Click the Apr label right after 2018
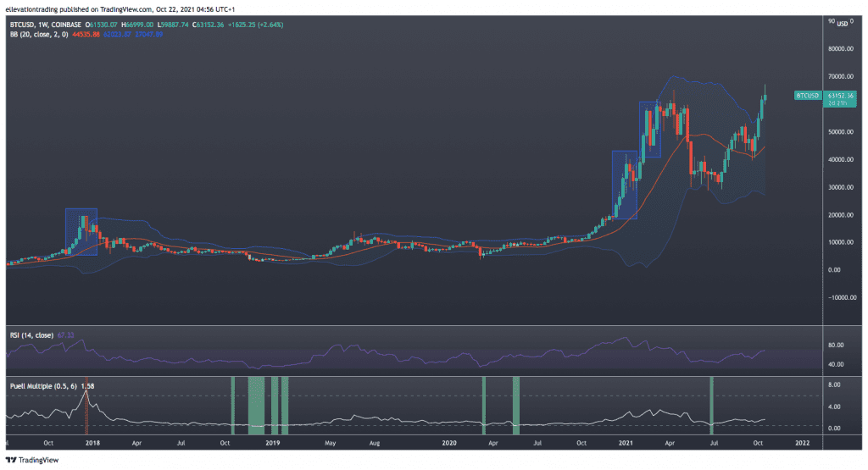This screenshot has height=470, width=868. pyautogui.click(x=136, y=443)
